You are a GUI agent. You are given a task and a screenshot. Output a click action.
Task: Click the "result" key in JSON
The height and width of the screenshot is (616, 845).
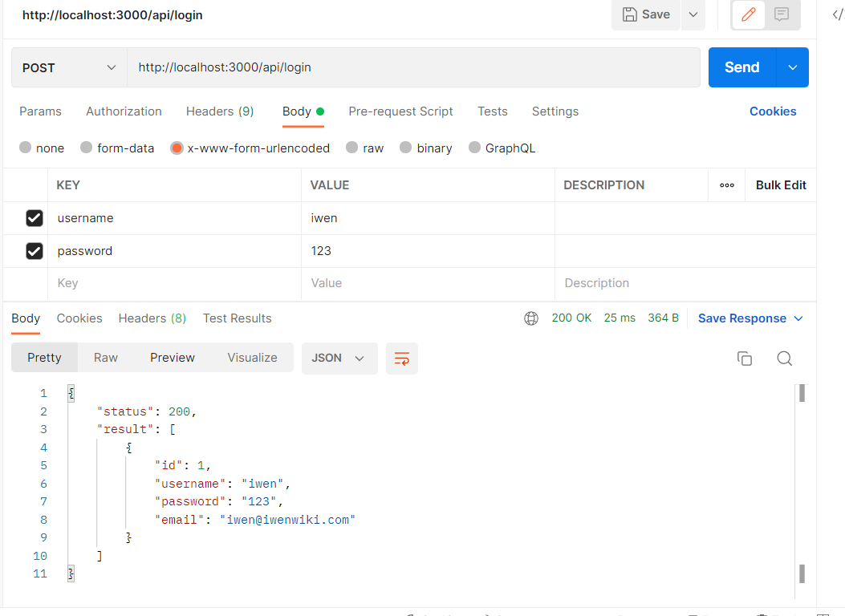(125, 430)
